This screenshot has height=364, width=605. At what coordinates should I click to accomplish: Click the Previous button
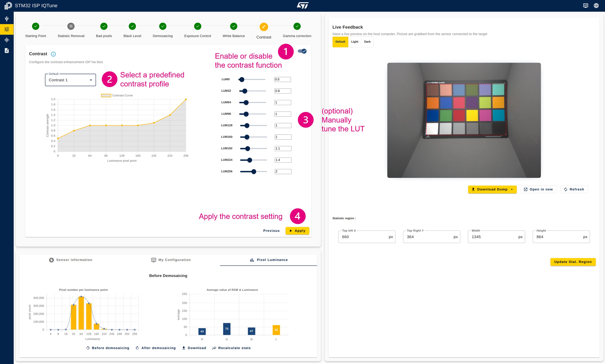271,231
